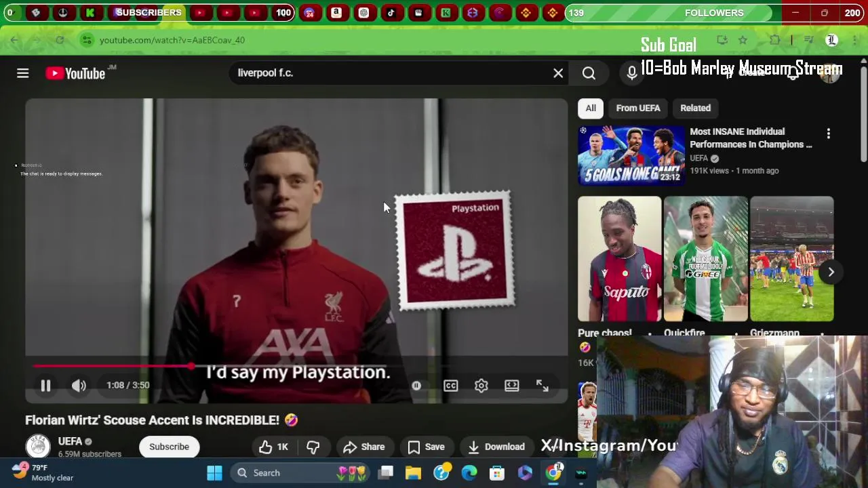
Task: Toggle the autoplay switch in the player
Action: tap(416, 385)
